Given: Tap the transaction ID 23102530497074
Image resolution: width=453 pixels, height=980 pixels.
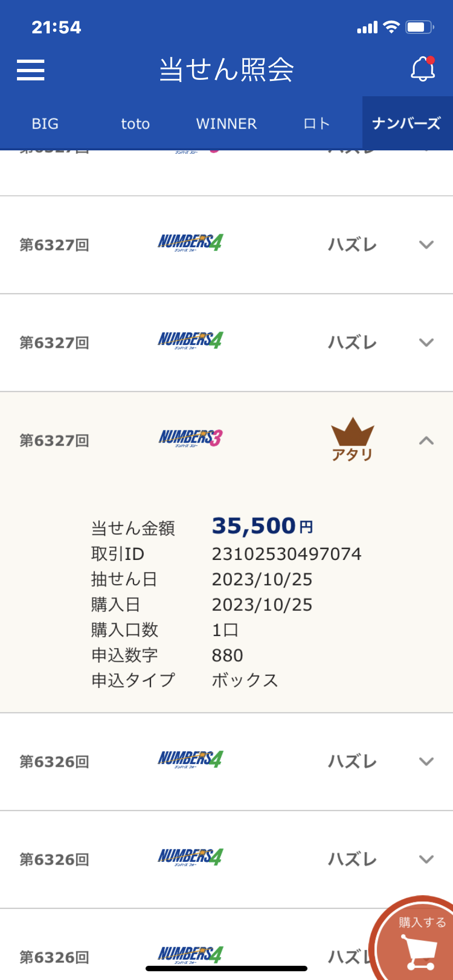Looking at the screenshot, I should click(287, 554).
